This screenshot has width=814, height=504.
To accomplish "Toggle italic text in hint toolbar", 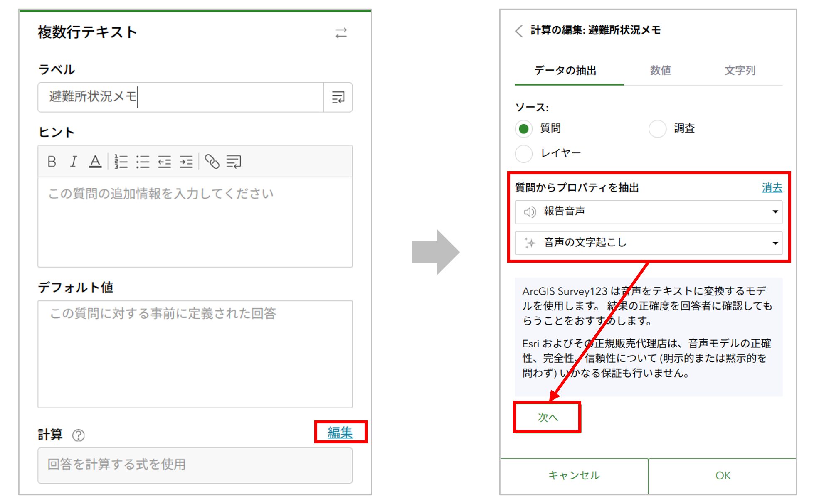I will click(x=74, y=162).
